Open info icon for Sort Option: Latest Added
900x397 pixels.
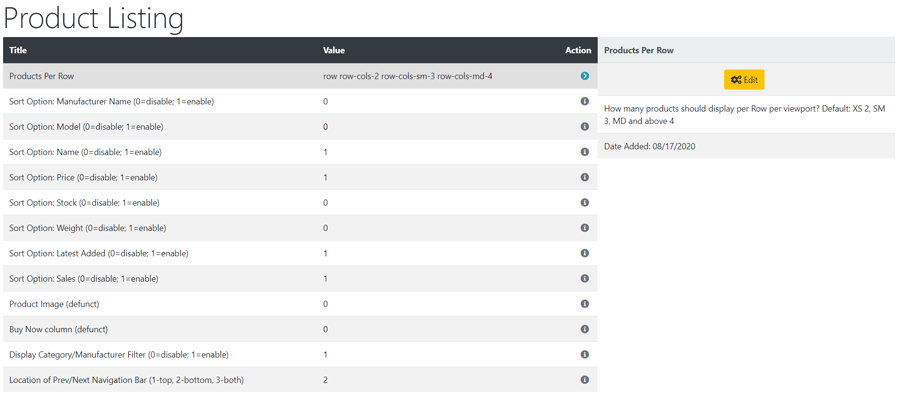[x=585, y=253]
